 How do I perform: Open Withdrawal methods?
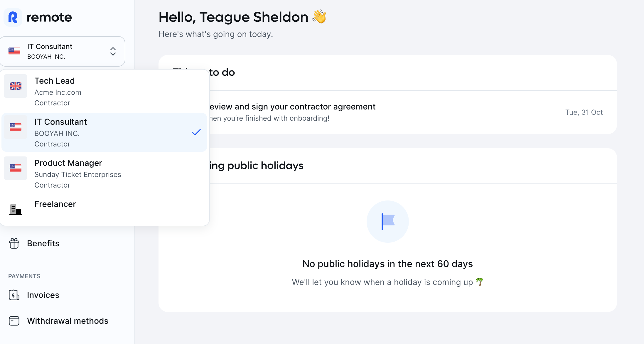tap(68, 321)
